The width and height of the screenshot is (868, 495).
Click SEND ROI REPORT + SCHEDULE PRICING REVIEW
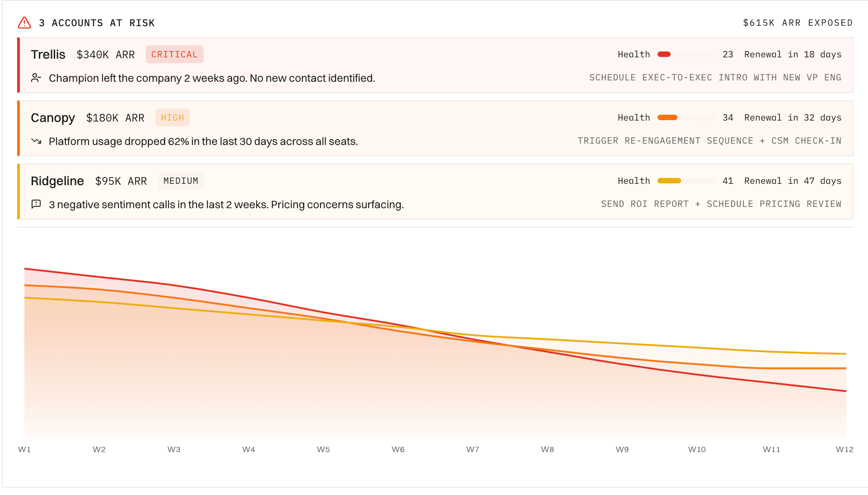coord(721,204)
